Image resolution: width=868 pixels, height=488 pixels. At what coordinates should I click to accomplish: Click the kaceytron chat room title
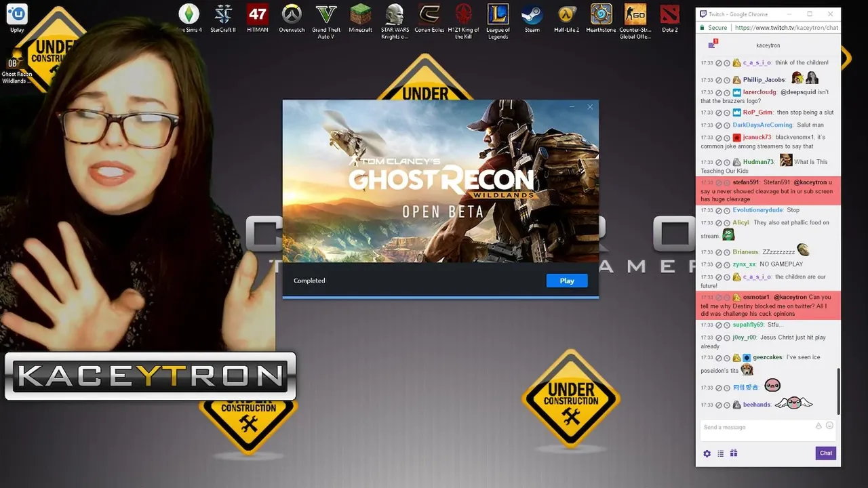pos(768,45)
